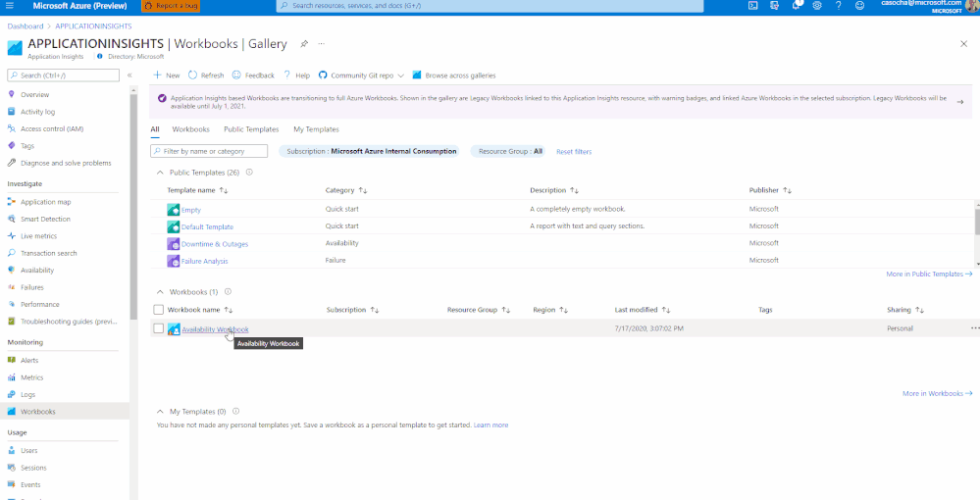Collapse the Public Templates section
The height and width of the screenshot is (500, 980).
159,172
